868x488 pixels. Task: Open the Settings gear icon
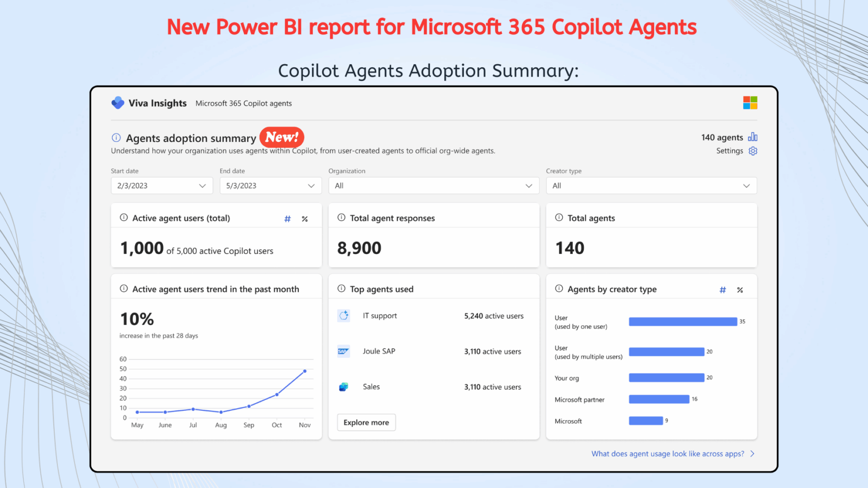(753, 151)
